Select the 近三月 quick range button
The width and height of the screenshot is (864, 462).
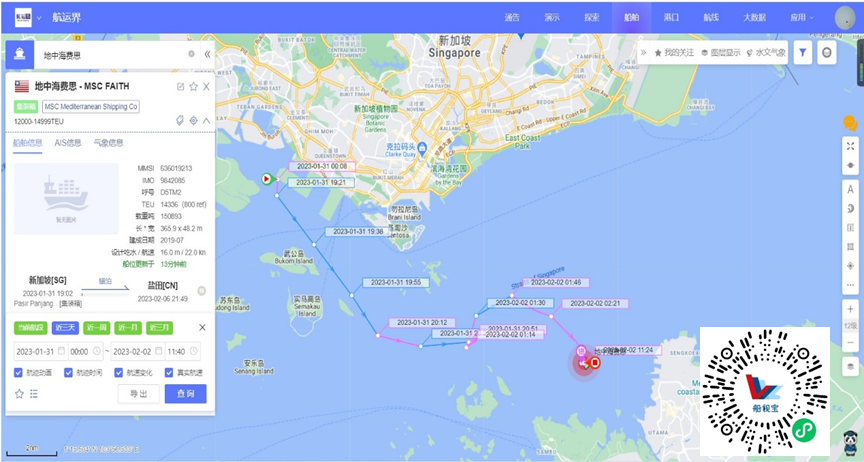(x=159, y=327)
